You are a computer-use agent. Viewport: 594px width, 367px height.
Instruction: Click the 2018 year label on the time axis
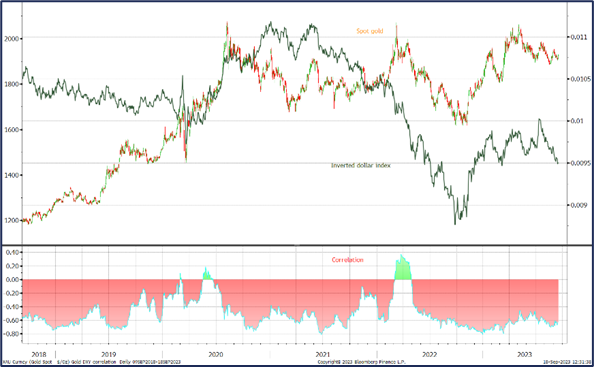(39, 355)
